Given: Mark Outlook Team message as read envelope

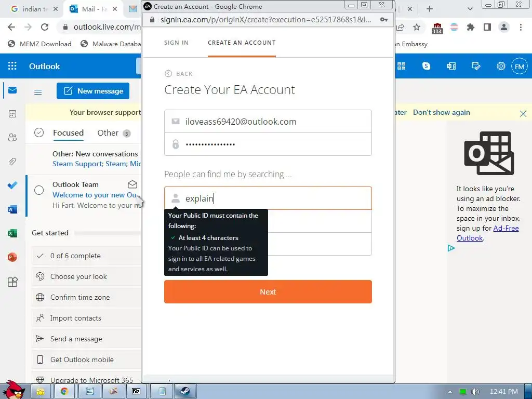Looking at the screenshot, I should coord(132,184).
